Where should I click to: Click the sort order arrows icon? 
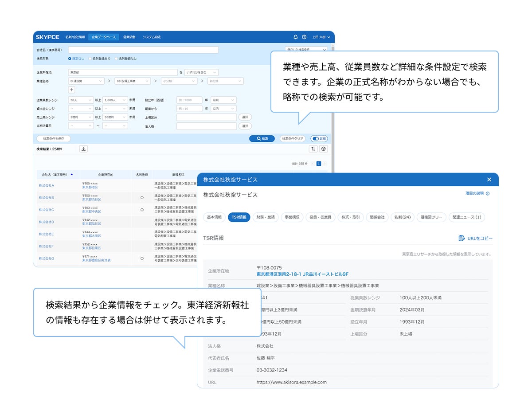tap(313, 149)
